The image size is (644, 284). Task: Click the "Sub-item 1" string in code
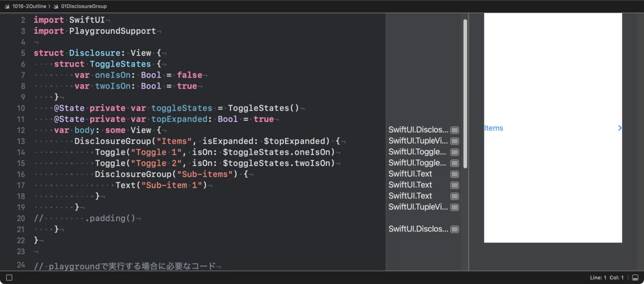click(172, 186)
